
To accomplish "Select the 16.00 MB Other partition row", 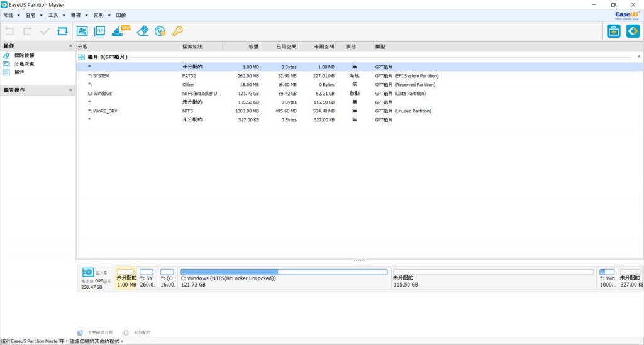I will click(359, 85).
